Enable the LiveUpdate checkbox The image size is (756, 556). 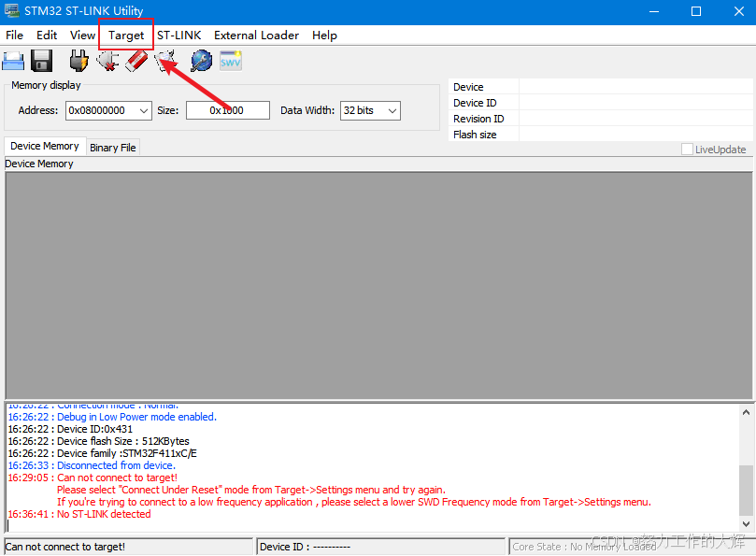[x=687, y=149]
